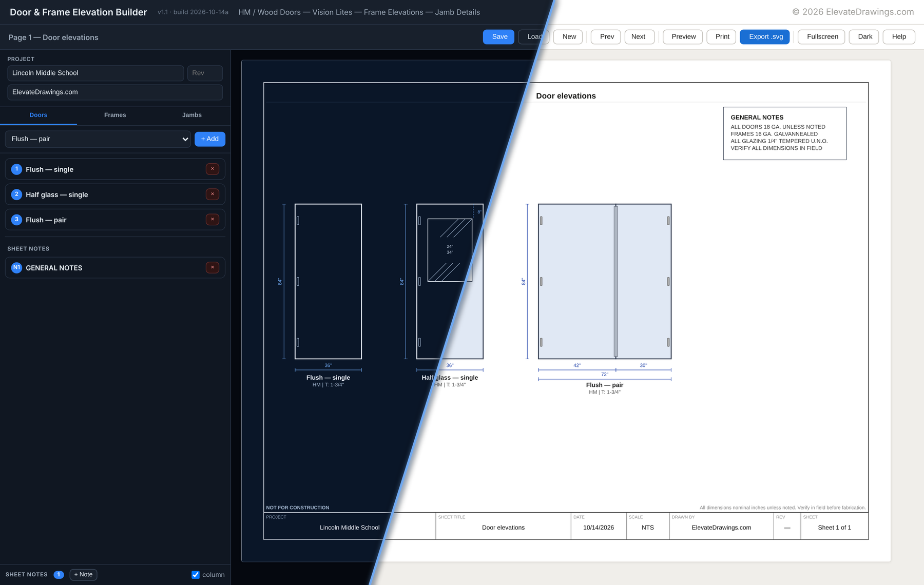Click the Load button

pos(534,37)
